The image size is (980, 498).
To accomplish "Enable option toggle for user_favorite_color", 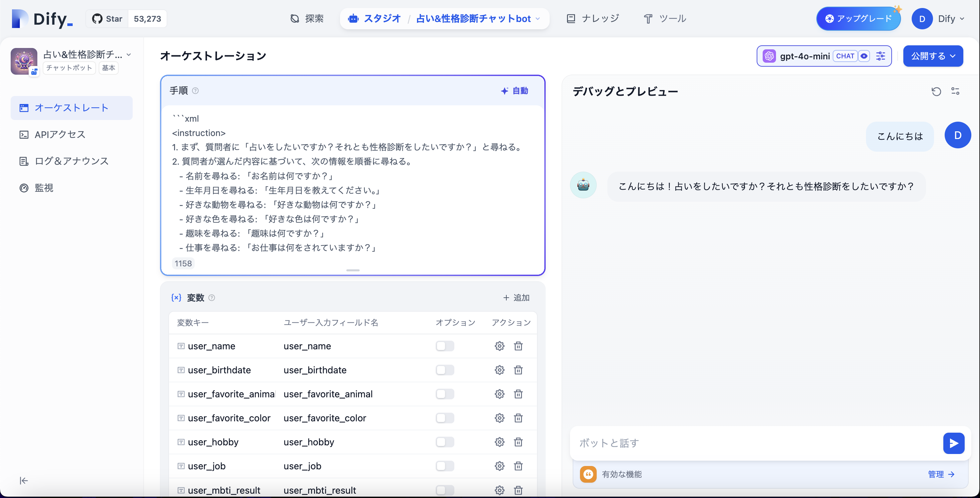I will pos(445,418).
